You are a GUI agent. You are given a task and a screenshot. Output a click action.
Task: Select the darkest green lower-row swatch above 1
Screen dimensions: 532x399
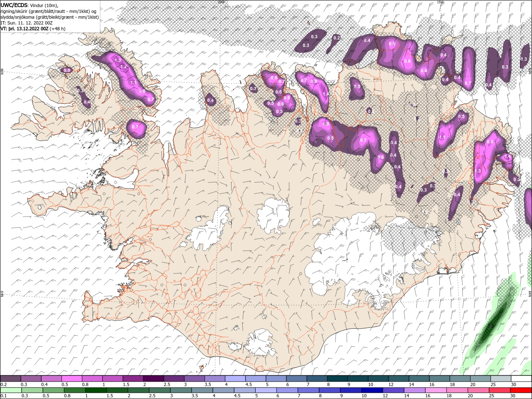[96, 390]
